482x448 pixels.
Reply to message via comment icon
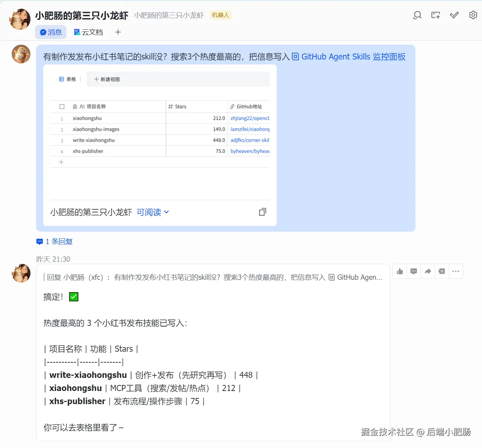click(x=414, y=271)
